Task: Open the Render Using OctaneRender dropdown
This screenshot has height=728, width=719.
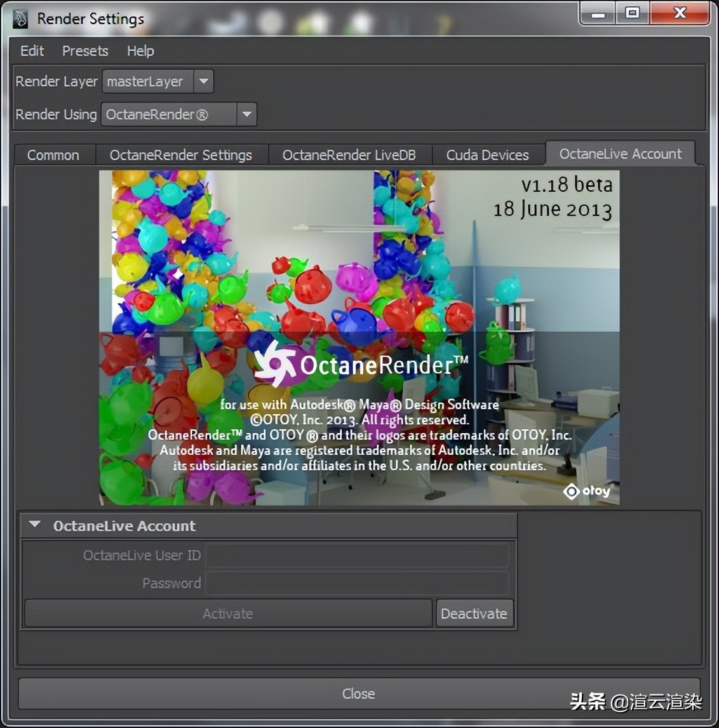Action: (178, 114)
